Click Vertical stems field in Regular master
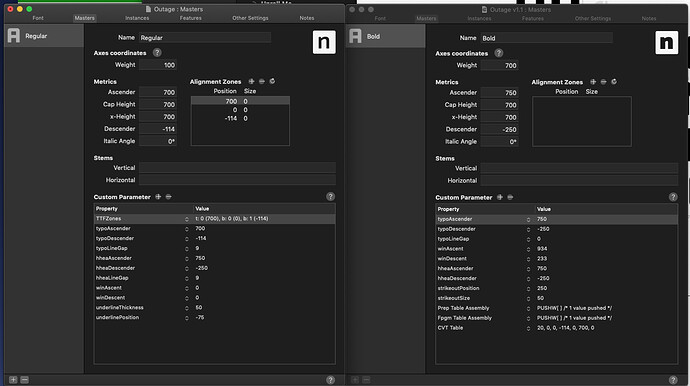The height and width of the screenshot is (386, 690). point(237,168)
